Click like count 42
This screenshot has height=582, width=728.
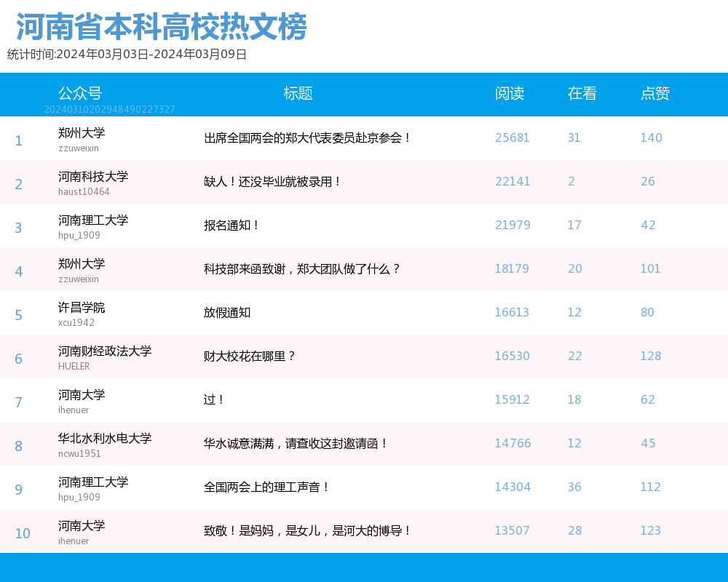click(x=648, y=225)
